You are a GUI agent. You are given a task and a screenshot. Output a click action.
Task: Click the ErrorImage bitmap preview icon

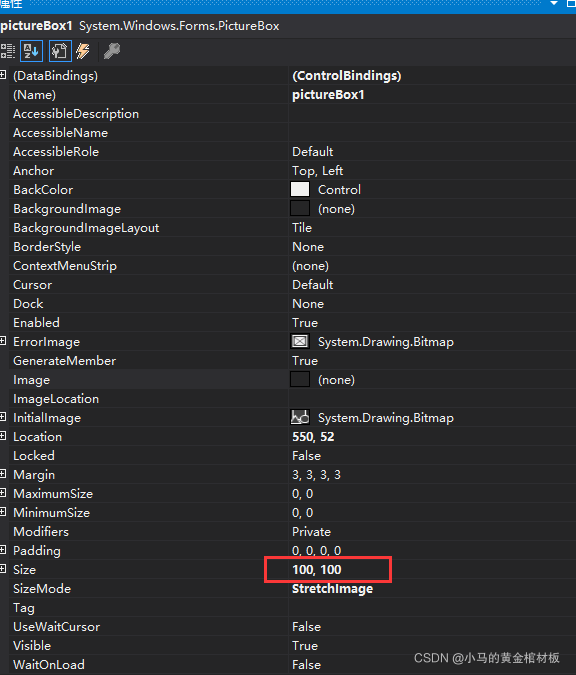300,342
